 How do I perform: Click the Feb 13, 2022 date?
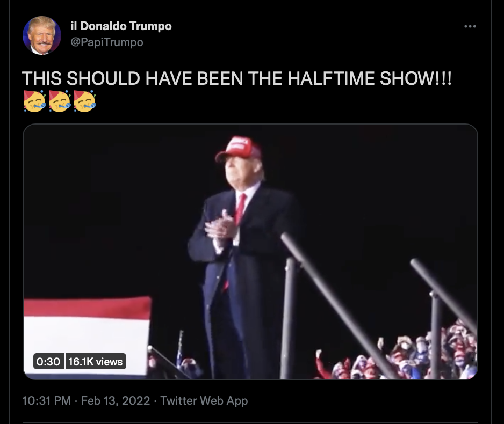(116, 400)
